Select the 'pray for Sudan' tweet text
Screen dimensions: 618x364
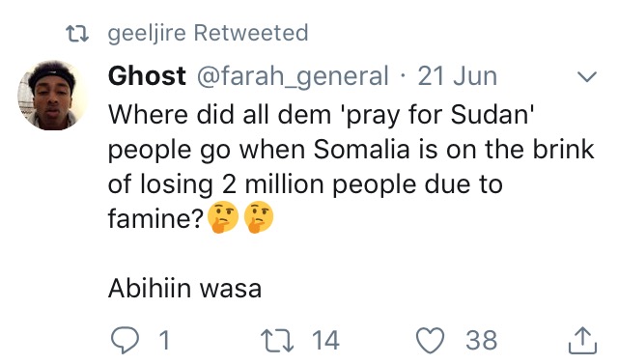[439, 115]
